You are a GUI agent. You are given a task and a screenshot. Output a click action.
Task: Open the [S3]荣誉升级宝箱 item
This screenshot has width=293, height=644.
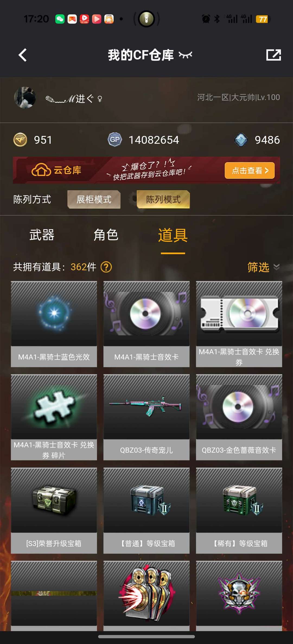54,510
